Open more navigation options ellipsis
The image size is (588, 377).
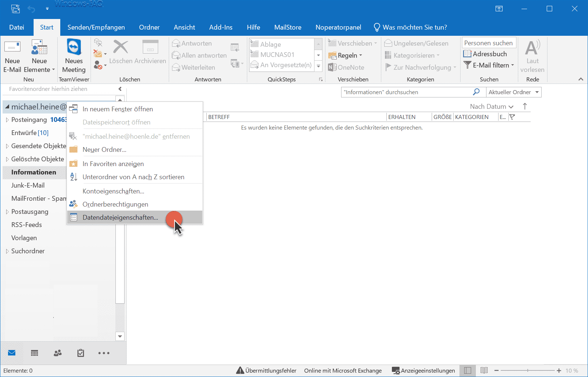coord(104,353)
